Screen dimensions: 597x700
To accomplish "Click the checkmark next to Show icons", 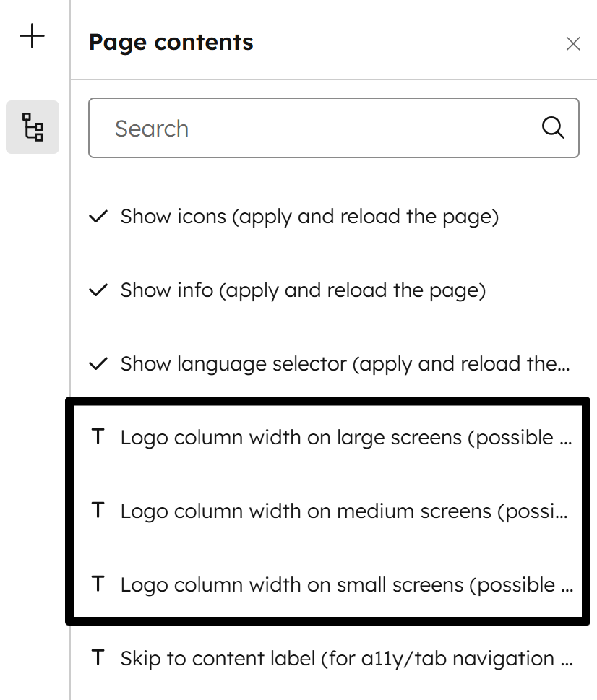I will (98, 216).
